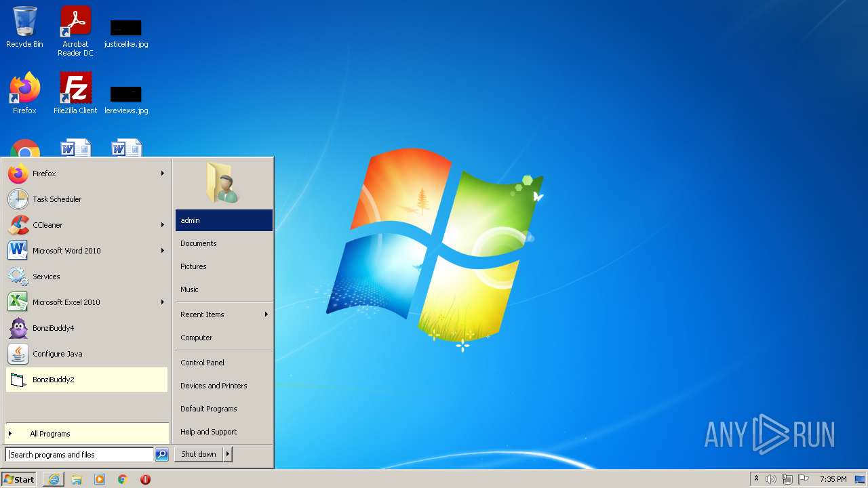Viewport: 868px width, 488px height.
Task: Click the Shut down button
Action: point(199,454)
